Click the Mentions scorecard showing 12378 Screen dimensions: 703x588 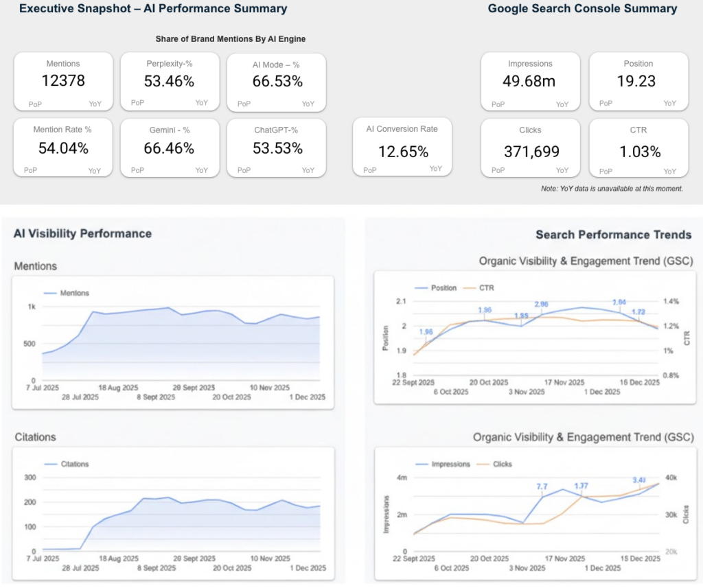pos(63,81)
